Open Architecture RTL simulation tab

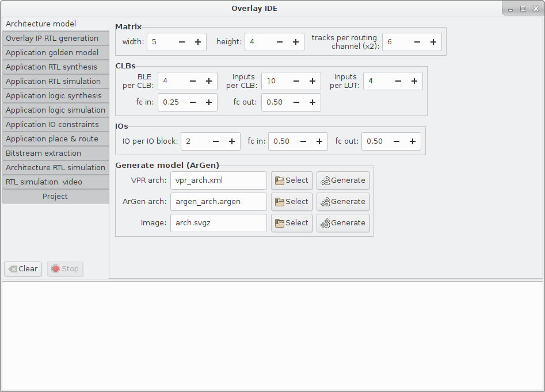click(x=55, y=167)
